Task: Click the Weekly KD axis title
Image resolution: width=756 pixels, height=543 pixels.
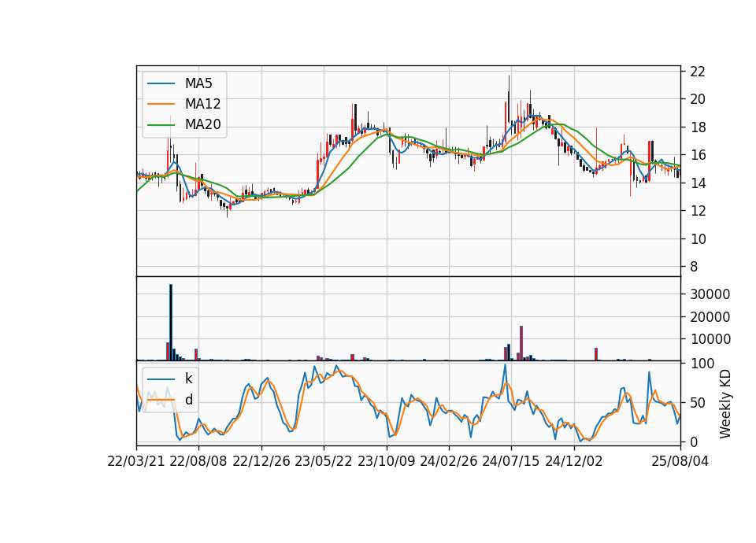Action: [x=725, y=404]
